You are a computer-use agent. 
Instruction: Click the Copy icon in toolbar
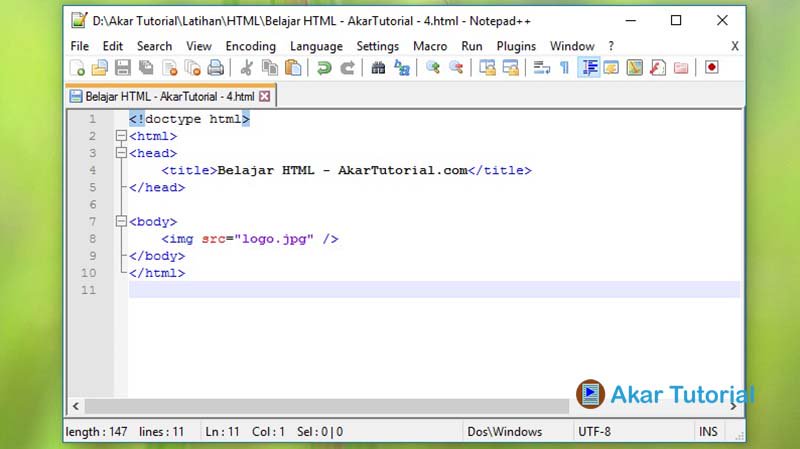[270, 68]
